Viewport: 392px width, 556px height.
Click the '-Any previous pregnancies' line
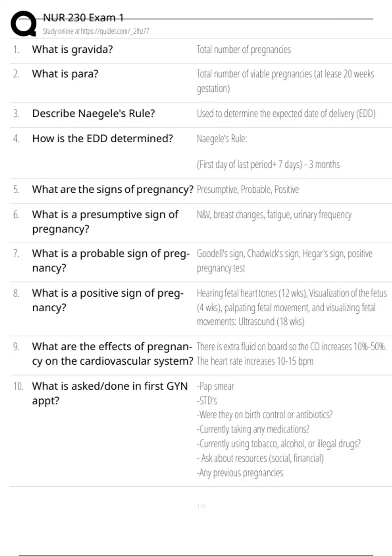pos(240,473)
